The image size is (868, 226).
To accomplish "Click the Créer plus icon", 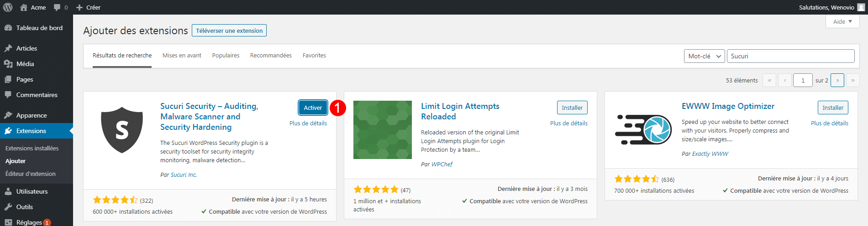I will coord(79,8).
